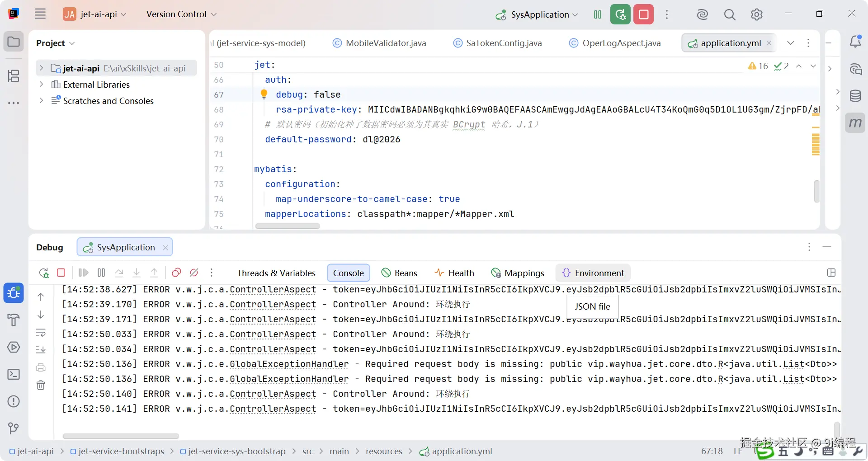Screen dimensions: 868x461
Task: Open IDE settings gear
Action: (x=756, y=14)
